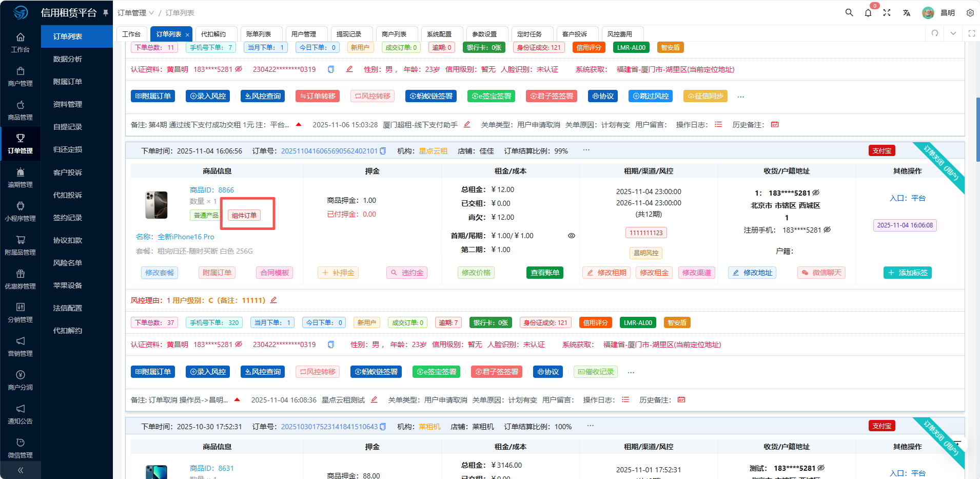Show hidden phone in 认证资料 row of second order
Screen dimensions: 980x479
click(x=239, y=344)
